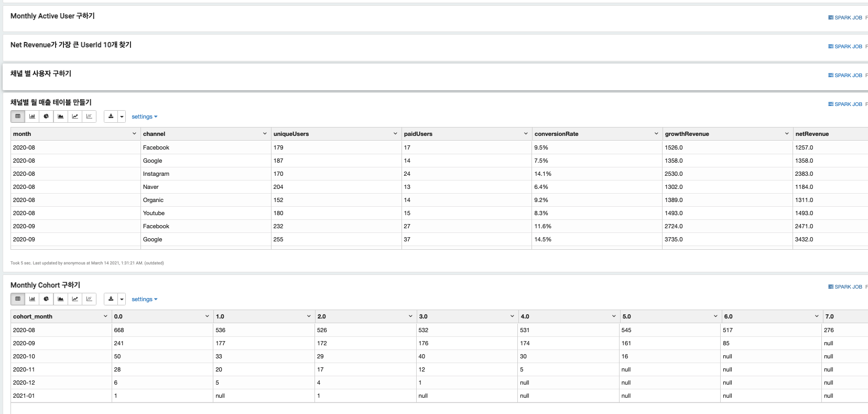The width and height of the screenshot is (868, 414).
Task: Select cohort cell 668 in 0.0 column
Action: [x=162, y=330]
